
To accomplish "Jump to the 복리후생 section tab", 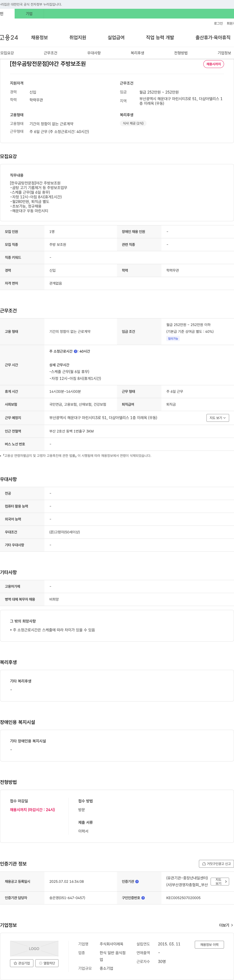I will coord(137,53).
